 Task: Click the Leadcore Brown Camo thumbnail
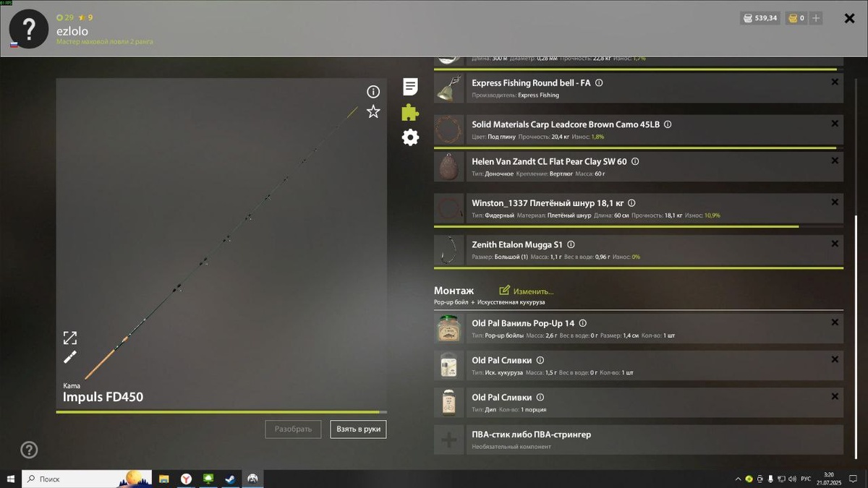click(x=448, y=130)
